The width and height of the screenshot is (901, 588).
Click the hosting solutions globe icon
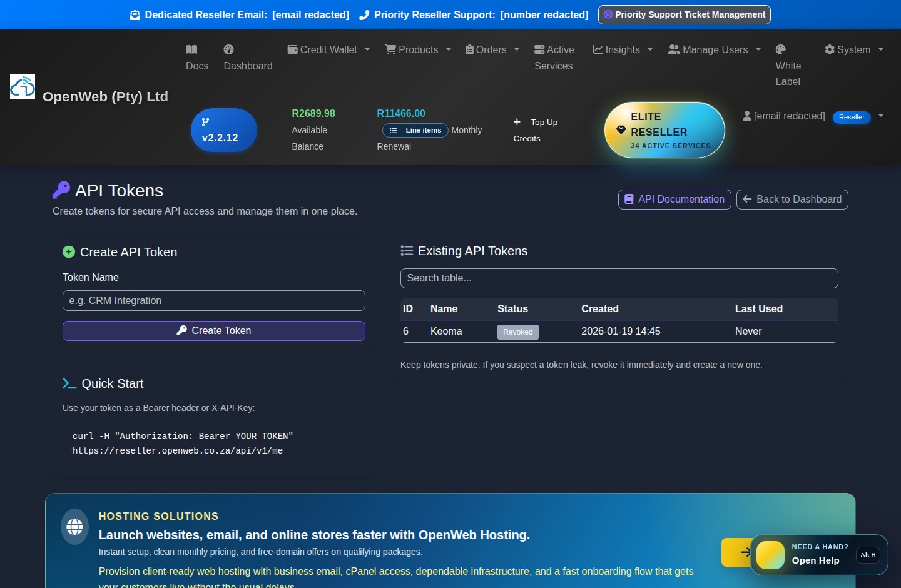tap(75, 527)
